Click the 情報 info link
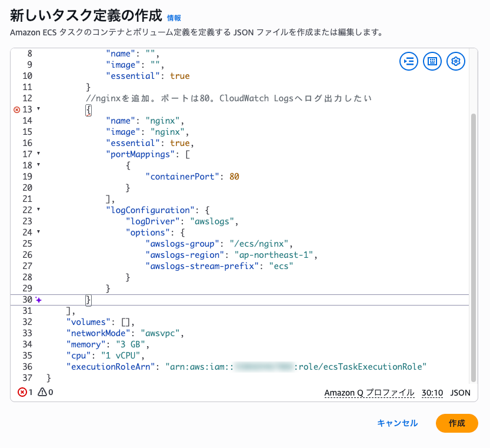 coord(174,18)
